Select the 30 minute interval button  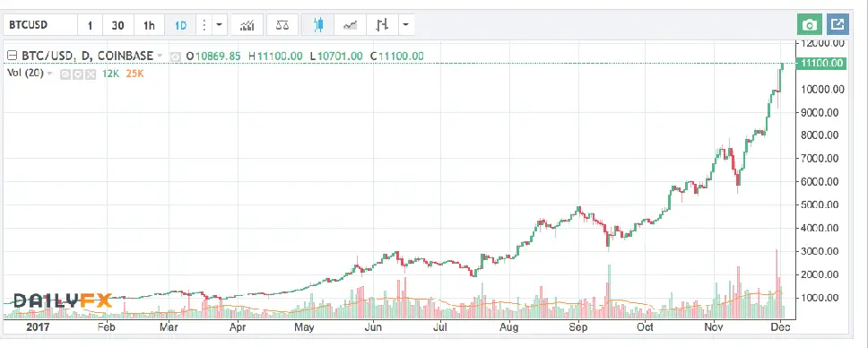tap(117, 25)
